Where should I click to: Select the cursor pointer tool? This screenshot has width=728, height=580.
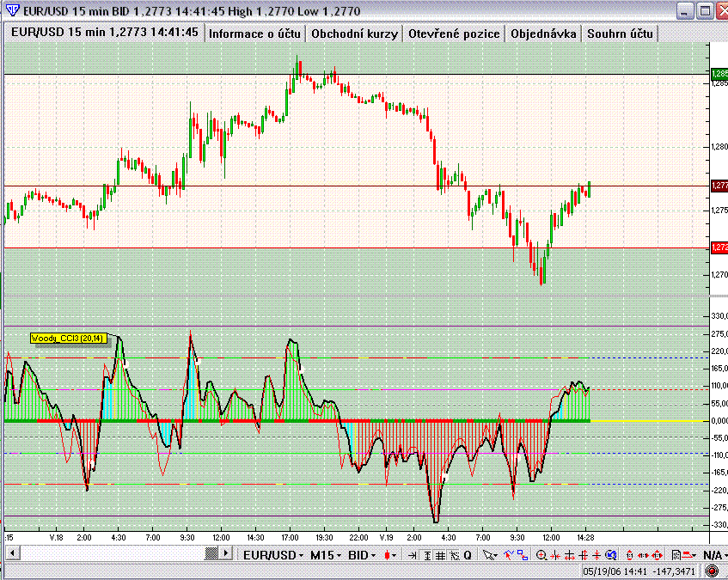coord(489,555)
